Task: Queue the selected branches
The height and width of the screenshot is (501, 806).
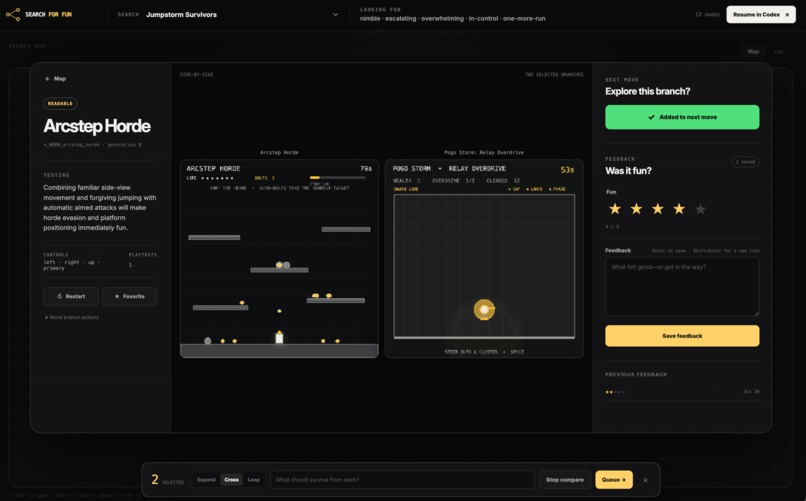Action: 614,480
